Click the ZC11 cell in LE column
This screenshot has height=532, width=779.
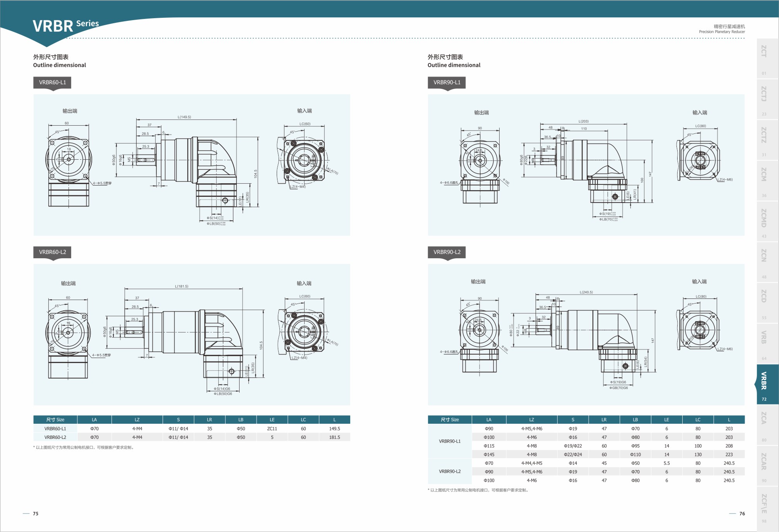click(272, 429)
